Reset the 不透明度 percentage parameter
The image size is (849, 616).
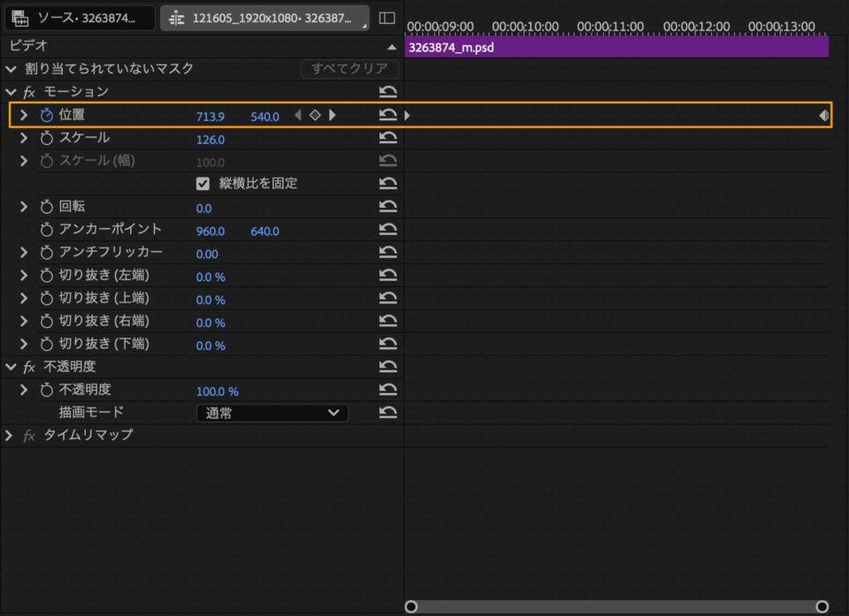click(387, 390)
